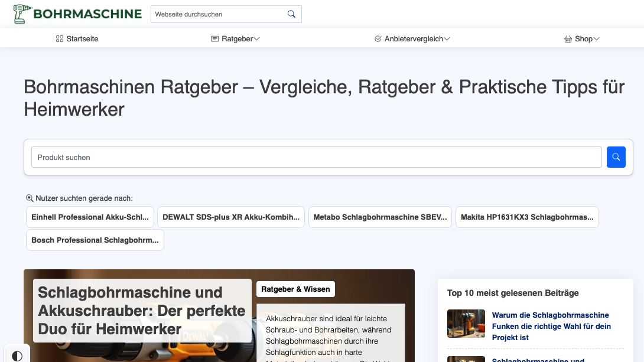644x362 pixels.
Task: Open article Warum die Schlagbohrmaschine Funken
Action: tap(551, 326)
